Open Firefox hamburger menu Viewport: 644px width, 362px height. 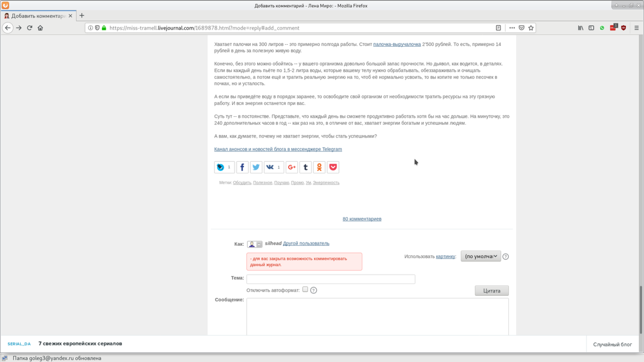tap(636, 28)
